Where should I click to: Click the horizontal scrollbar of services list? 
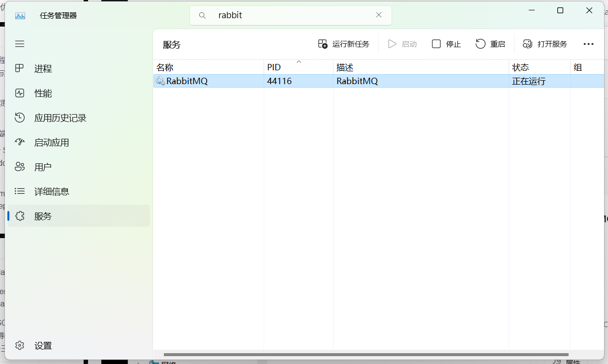(366, 355)
